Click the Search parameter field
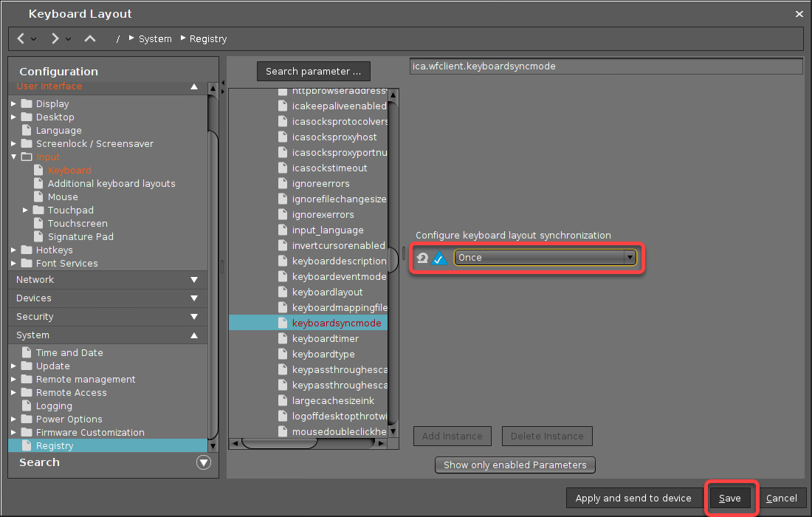 click(313, 71)
